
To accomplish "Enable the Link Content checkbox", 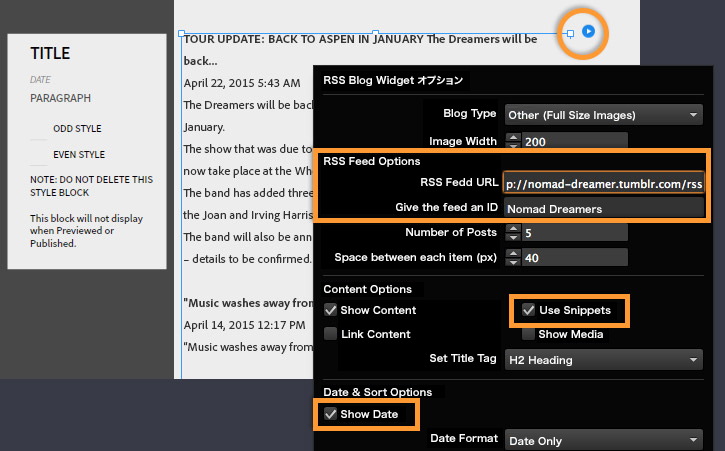I will [330, 334].
